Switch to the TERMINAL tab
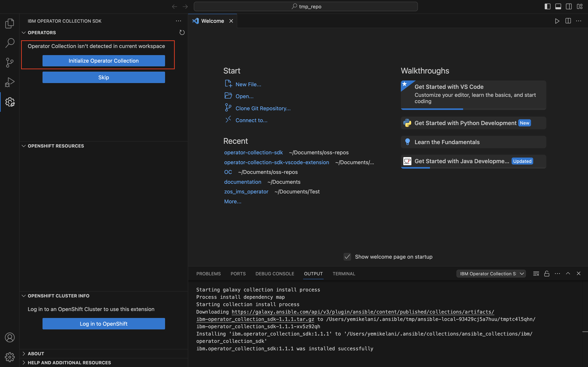588x367 pixels. (x=344, y=274)
